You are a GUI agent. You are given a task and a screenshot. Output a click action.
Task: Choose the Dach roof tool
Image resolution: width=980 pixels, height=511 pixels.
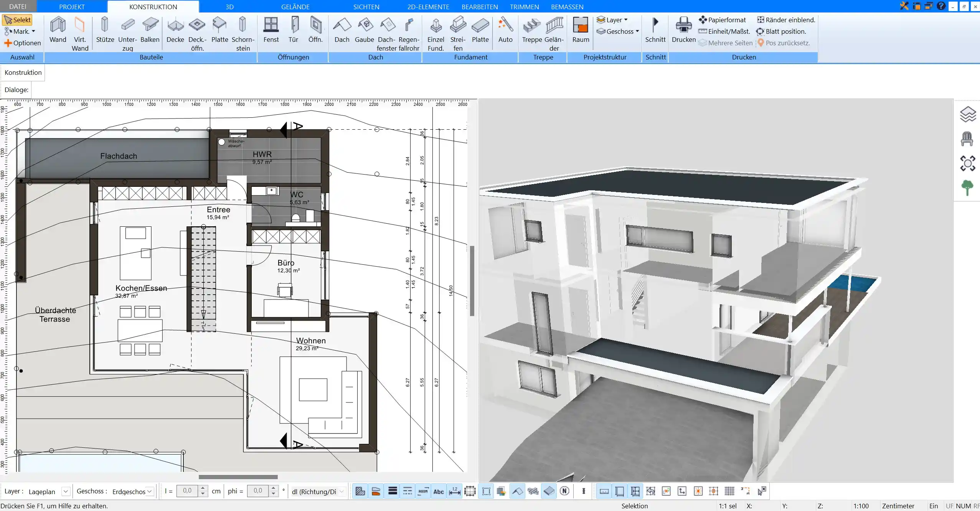coord(342,30)
